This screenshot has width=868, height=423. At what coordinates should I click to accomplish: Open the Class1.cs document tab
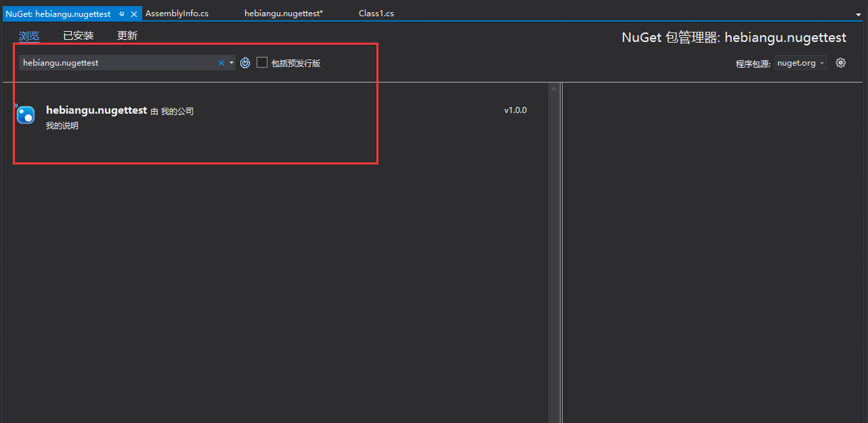(376, 14)
